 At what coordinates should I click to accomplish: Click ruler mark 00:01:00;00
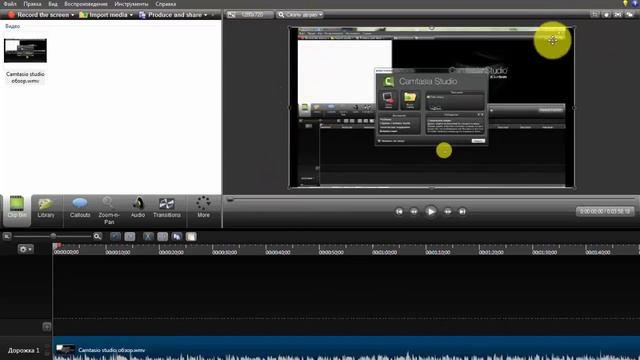384,252
